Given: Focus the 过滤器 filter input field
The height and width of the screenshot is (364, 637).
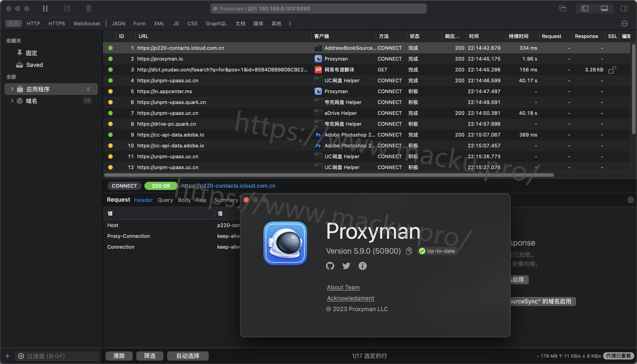Looking at the screenshot, I should tap(57, 356).
